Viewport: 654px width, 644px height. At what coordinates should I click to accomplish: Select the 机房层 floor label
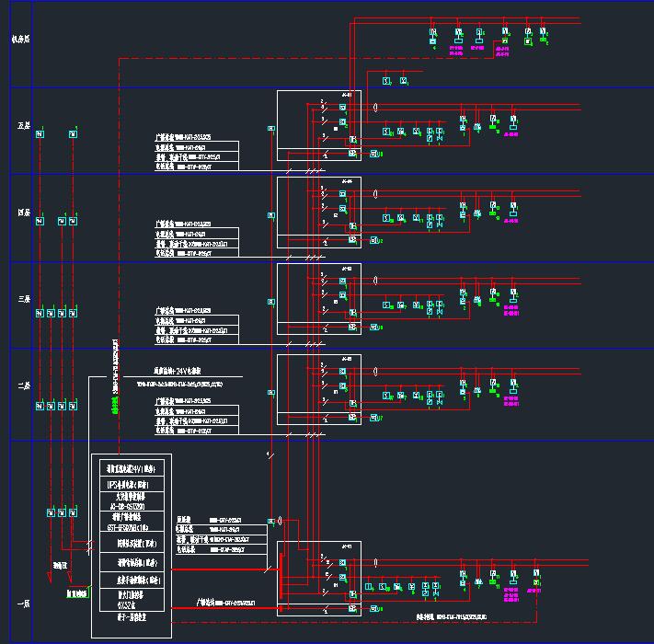pyautogui.click(x=20, y=39)
